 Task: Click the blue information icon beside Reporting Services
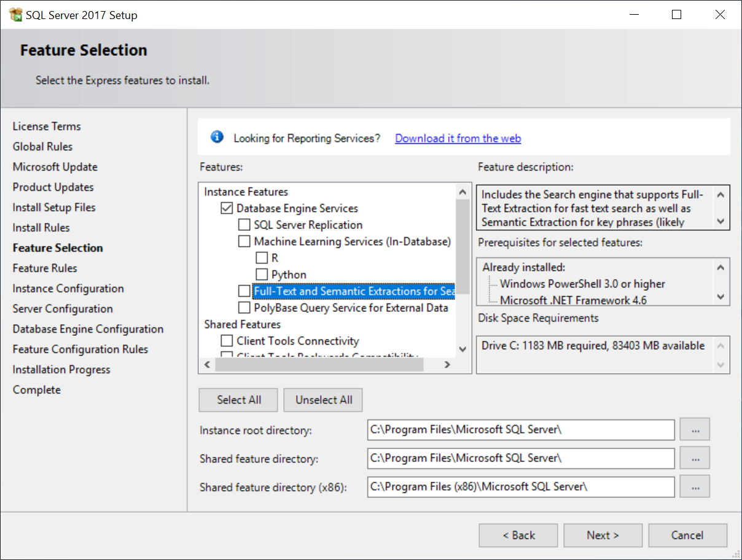pyautogui.click(x=217, y=137)
